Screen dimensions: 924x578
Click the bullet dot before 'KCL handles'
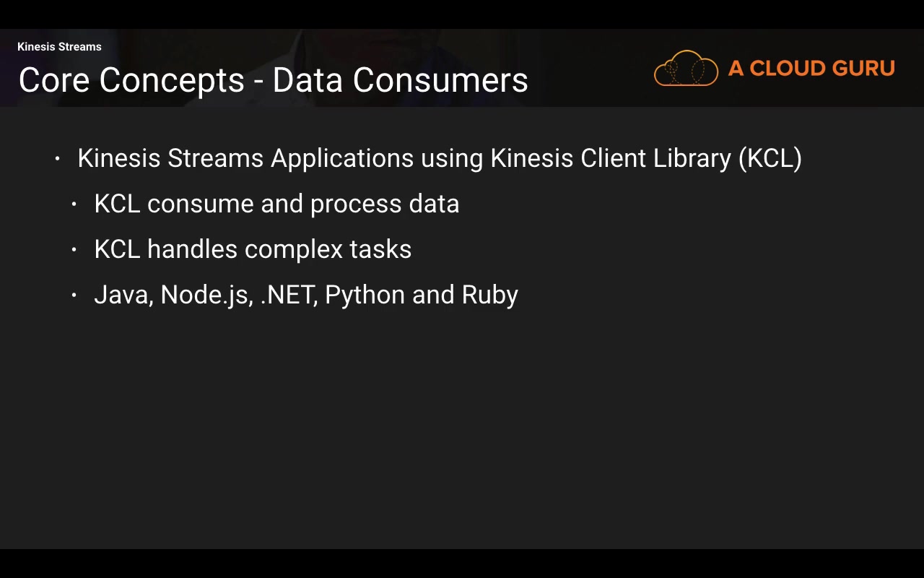pyautogui.click(x=74, y=250)
